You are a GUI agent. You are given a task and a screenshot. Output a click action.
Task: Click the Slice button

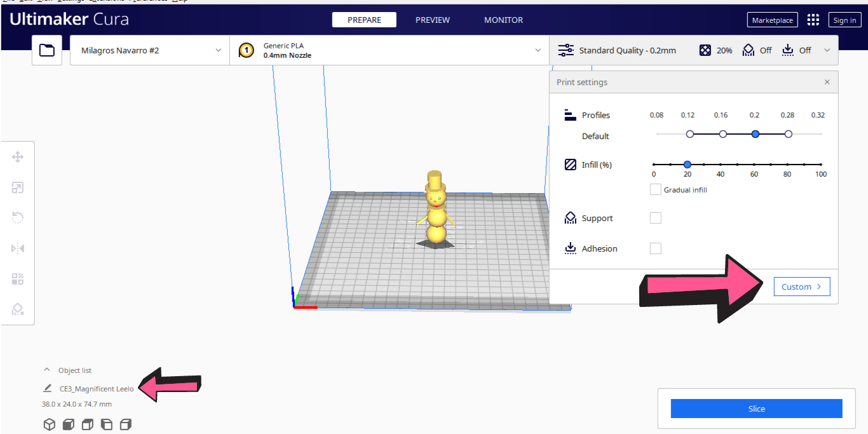tap(756, 409)
